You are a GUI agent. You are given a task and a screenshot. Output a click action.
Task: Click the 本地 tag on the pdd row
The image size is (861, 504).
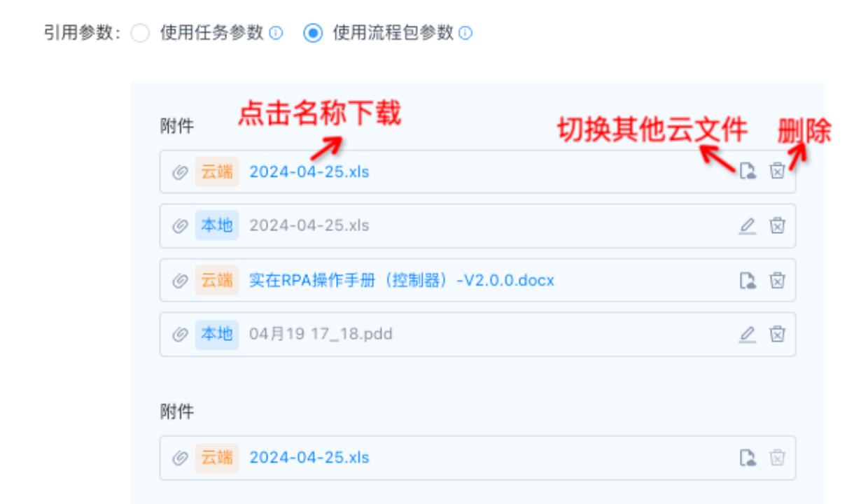[x=216, y=334]
